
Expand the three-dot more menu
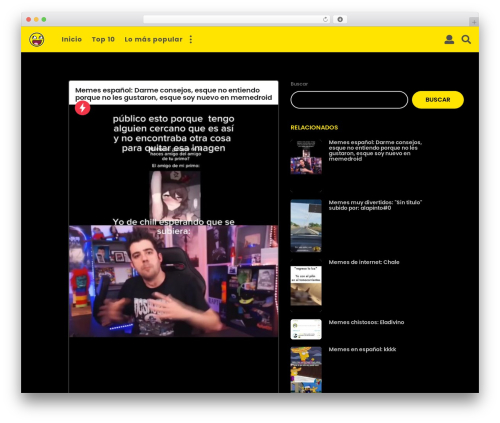(x=191, y=39)
